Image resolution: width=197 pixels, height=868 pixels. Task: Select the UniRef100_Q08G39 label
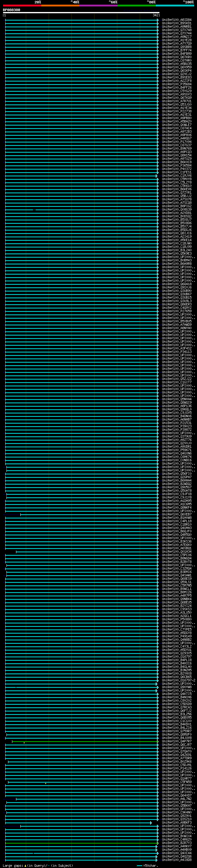tap(176, 210)
